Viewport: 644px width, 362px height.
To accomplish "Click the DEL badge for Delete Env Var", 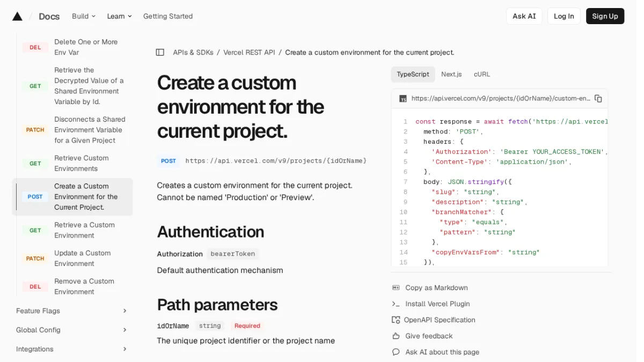I will coord(35,47).
